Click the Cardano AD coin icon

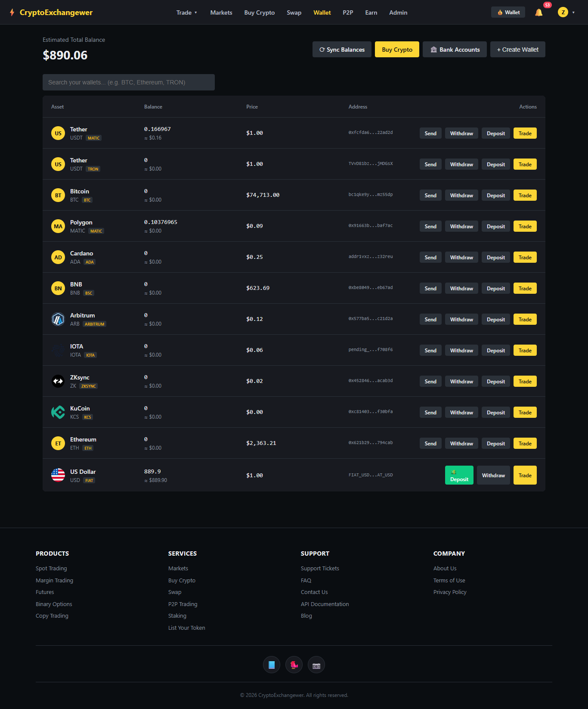tap(58, 257)
